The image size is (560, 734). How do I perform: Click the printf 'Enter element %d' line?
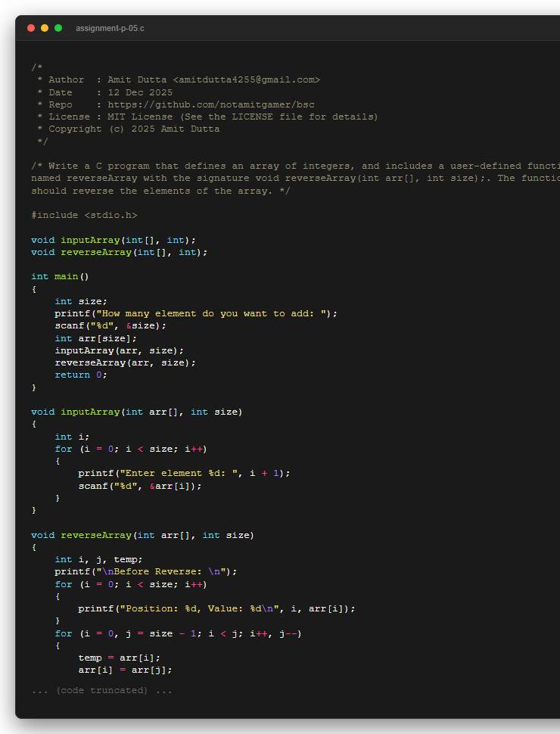coord(184,473)
